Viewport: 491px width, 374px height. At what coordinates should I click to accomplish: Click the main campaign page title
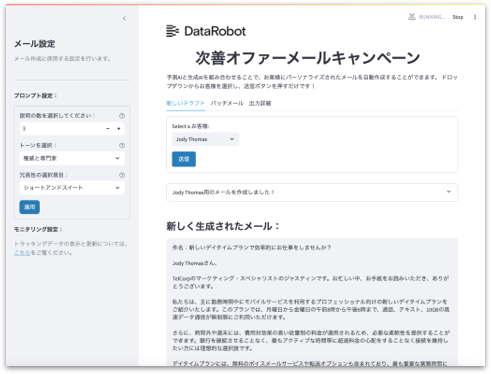[x=307, y=58]
